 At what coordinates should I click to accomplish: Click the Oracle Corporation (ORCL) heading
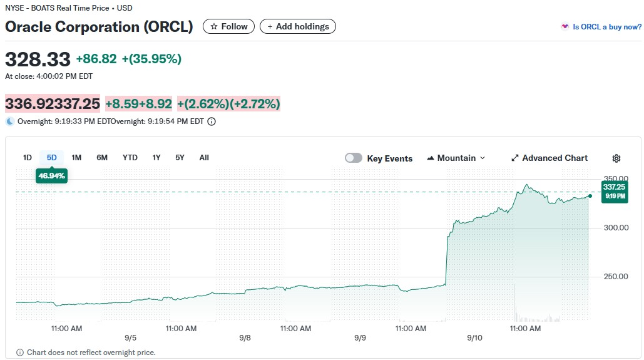coord(99,27)
